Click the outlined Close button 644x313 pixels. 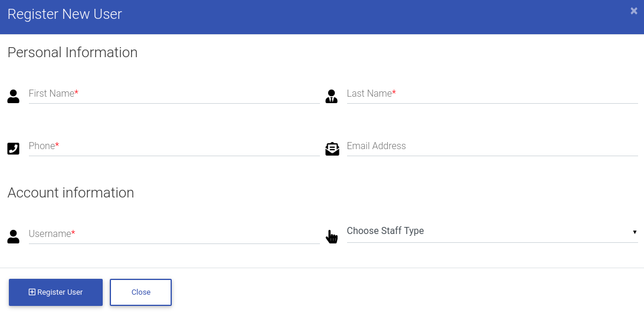(141, 292)
